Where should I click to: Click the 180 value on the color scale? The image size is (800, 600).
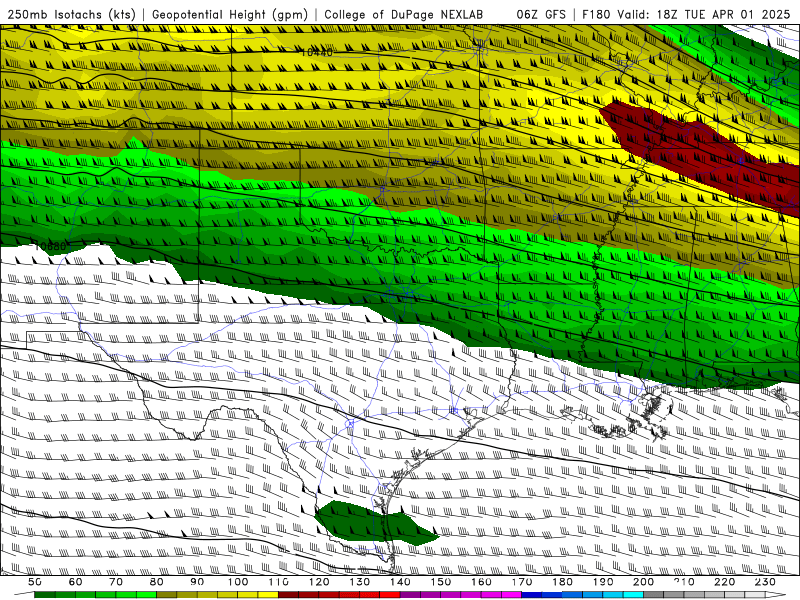562,582
